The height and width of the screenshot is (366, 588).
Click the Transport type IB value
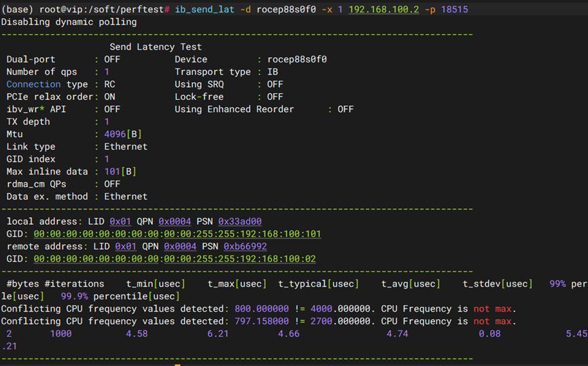pyautogui.click(x=273, y=72)
